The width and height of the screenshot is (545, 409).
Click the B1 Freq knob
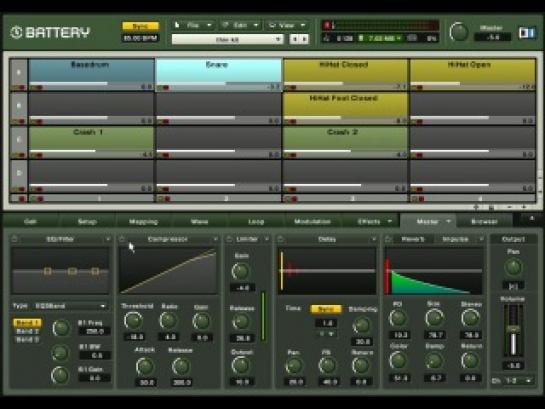61,328
